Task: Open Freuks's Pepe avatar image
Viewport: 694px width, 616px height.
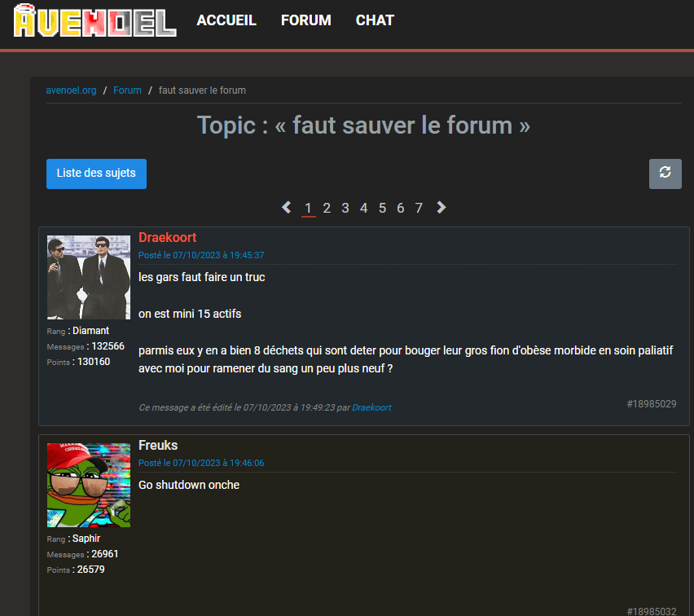Action: click(89, 485)
